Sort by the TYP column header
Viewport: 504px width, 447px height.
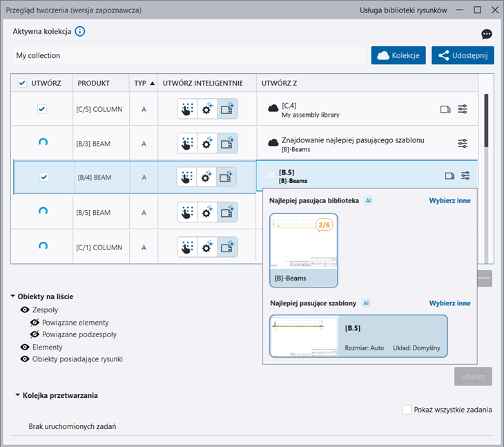coord(144,83)
